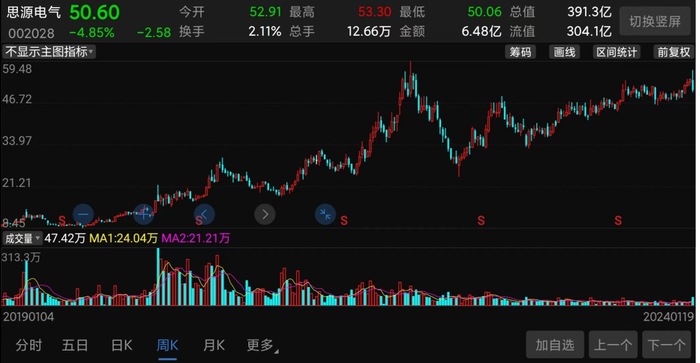Click price axis label 33.97
Image resolution: width=700 pixels, height=363 pixels.
coord(17,141)
